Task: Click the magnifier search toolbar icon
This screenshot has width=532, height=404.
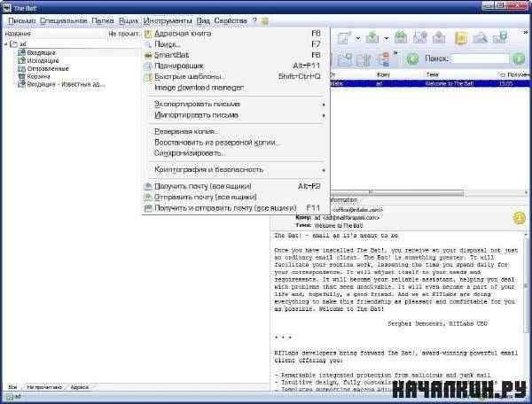Action: pos(480,37)
